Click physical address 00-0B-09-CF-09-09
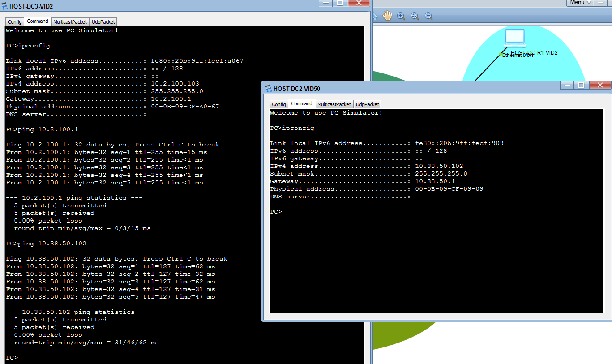The width and height of the screenshot is (612, 364). click(x=449, y=189)
